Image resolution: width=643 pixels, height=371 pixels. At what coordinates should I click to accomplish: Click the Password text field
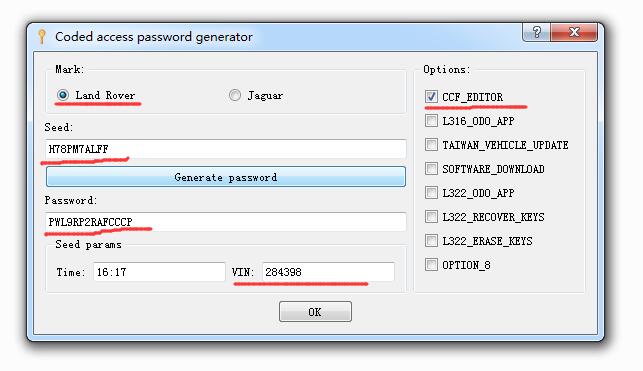point(226,222)
